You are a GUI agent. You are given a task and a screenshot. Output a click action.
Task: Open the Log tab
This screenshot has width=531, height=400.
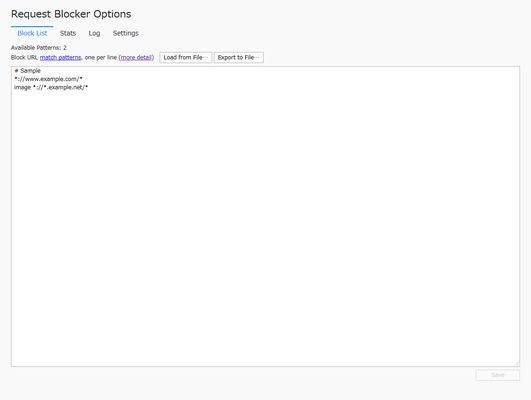pos(94,33)
